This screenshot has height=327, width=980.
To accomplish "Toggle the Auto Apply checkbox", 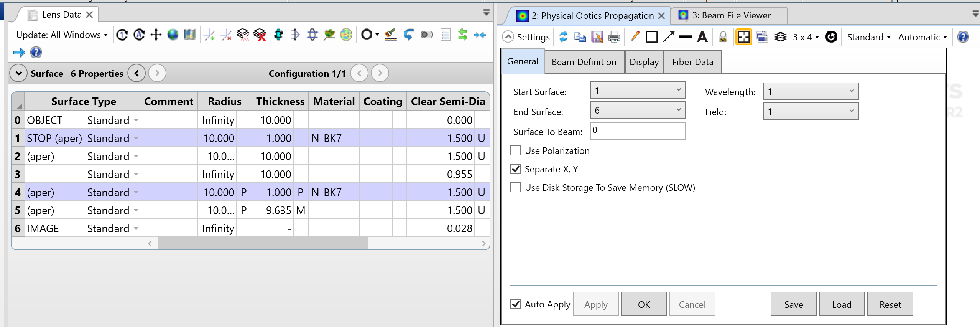I will 516,304.
